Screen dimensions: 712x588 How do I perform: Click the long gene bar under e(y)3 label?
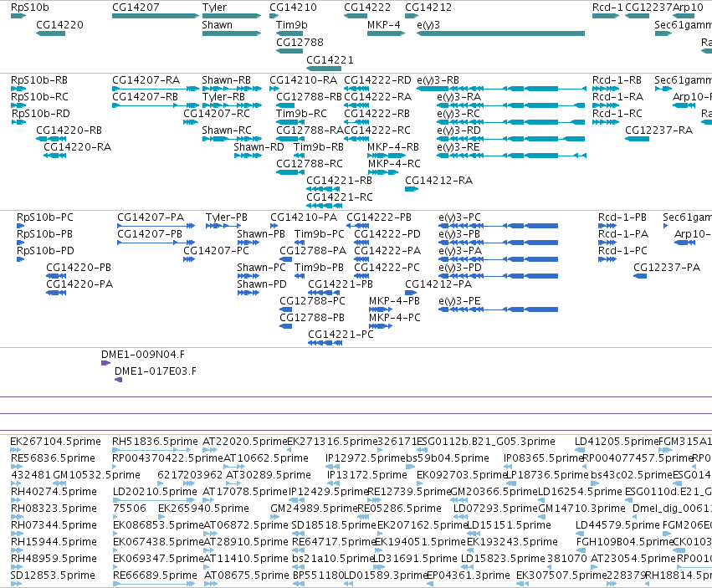tap(501, 33)
